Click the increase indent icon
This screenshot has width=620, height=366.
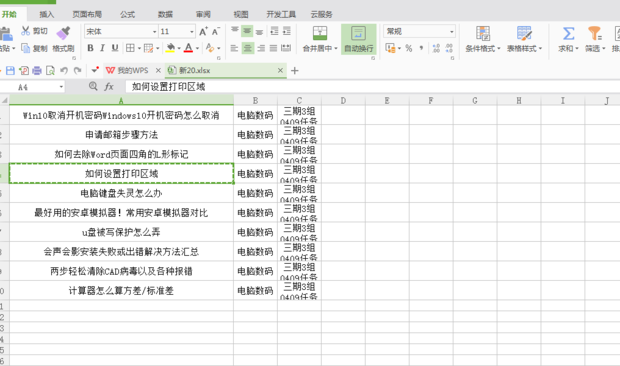pyautogui.click(x=287, y=30)
